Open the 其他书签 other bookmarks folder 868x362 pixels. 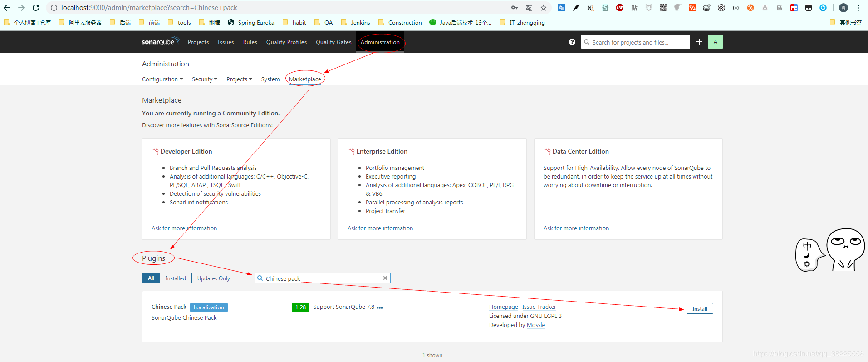[845, 22]
